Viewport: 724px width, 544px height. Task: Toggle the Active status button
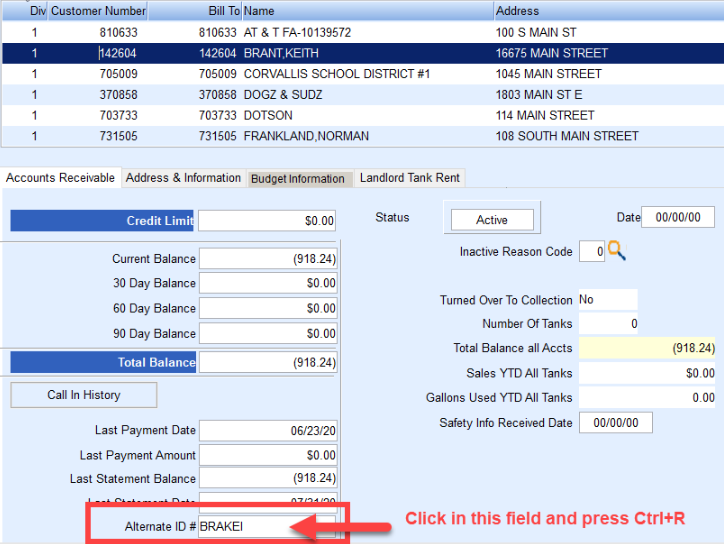tap(492, 220)
